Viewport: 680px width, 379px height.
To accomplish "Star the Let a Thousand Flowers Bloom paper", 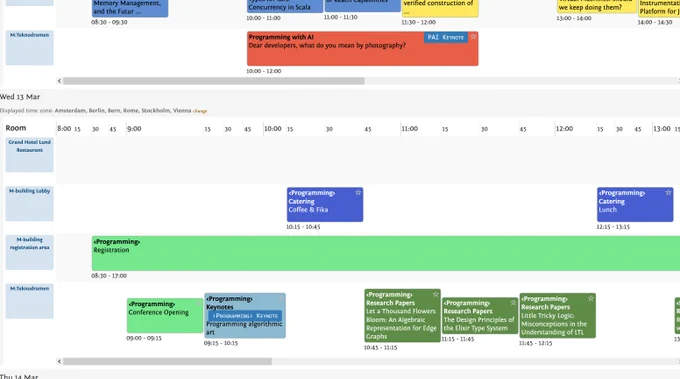I will click(x=435, y=294).
